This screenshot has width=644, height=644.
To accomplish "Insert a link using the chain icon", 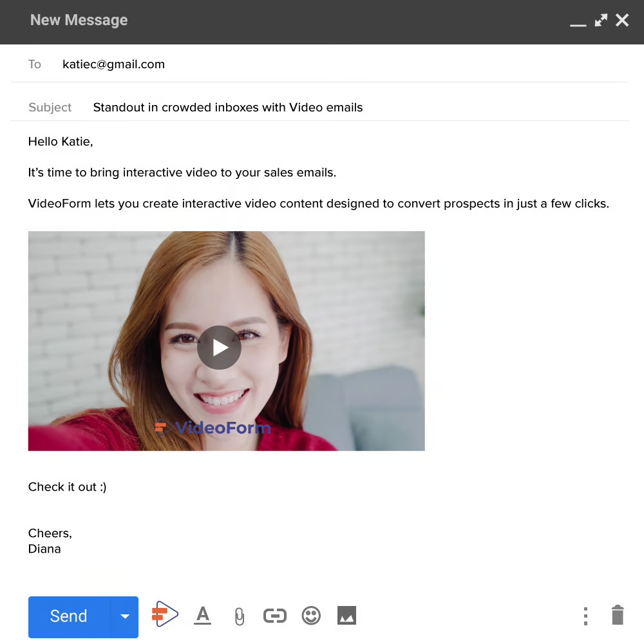I will [x=275, y=616].
